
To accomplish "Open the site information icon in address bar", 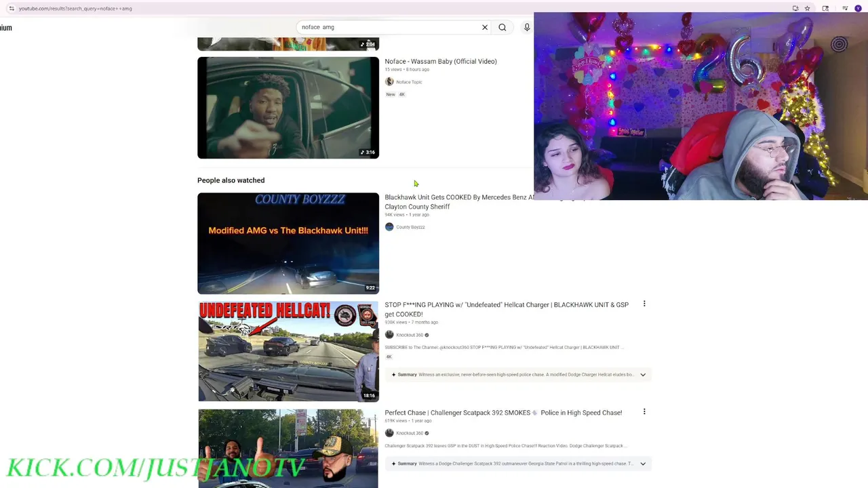I will click(12, 8).
